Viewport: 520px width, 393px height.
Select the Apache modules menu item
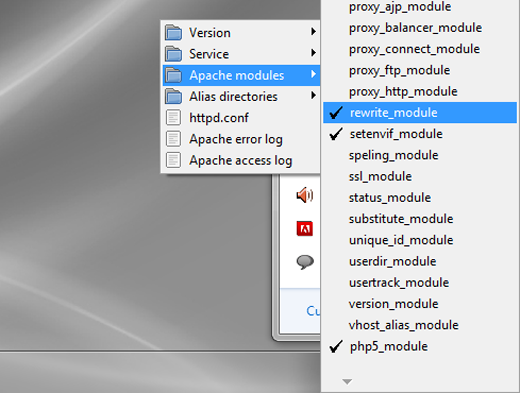point(241,75)
